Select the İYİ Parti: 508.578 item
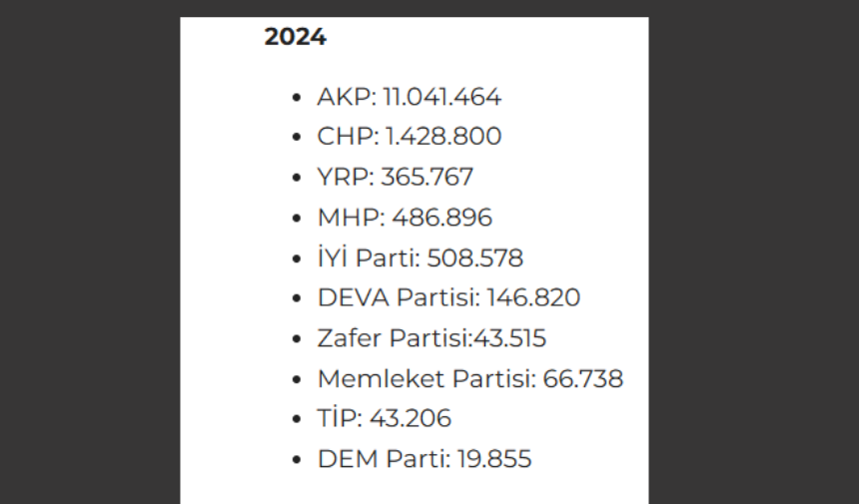This screenshot has width=859, height=504. pos(421,257)
